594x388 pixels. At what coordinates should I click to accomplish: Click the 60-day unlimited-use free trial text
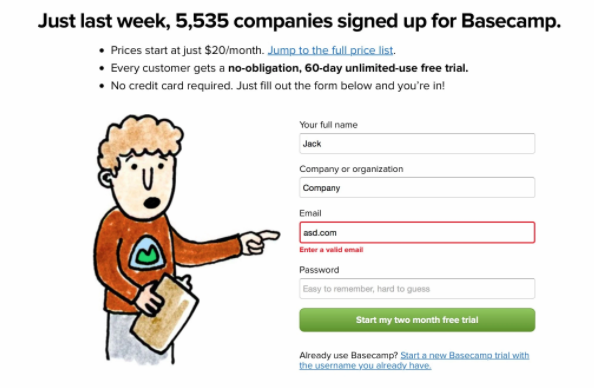click(348, 68)
